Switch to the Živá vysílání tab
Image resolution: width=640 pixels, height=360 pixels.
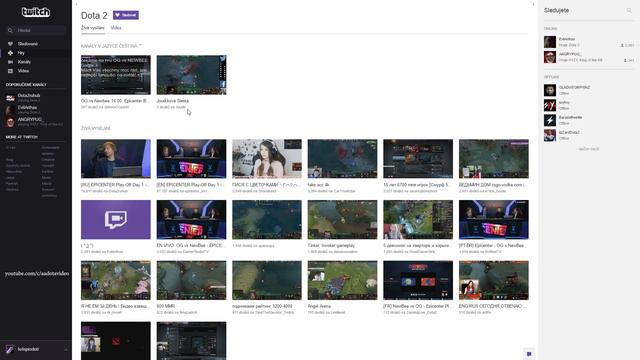pos(93,28)
